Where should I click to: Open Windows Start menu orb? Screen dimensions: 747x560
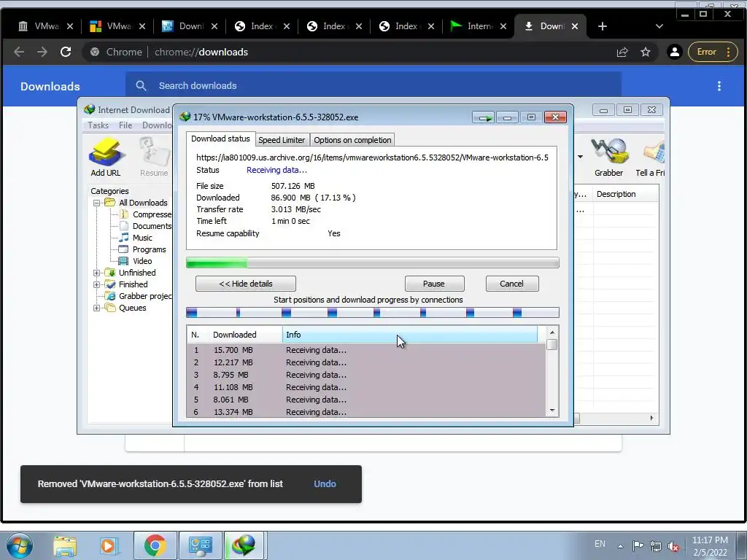20,545
